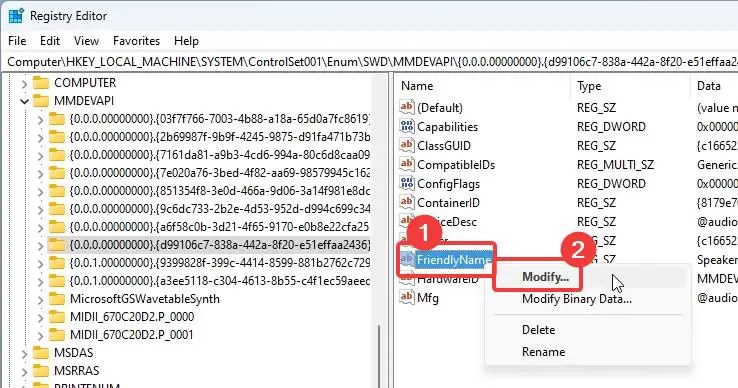Choose Modify... from the context menu
Image resolution: width=738 pixels, height=388 pixels.
point(545,277)
